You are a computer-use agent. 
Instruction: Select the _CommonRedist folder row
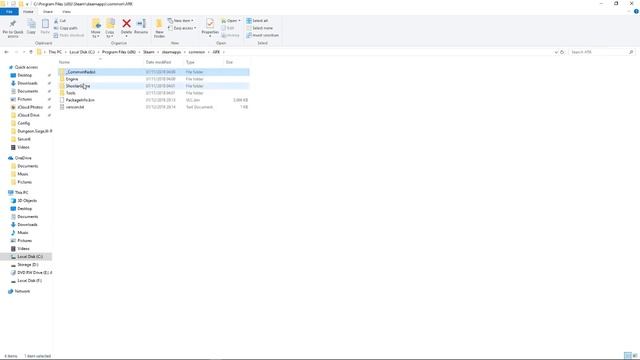coord(153,72)
